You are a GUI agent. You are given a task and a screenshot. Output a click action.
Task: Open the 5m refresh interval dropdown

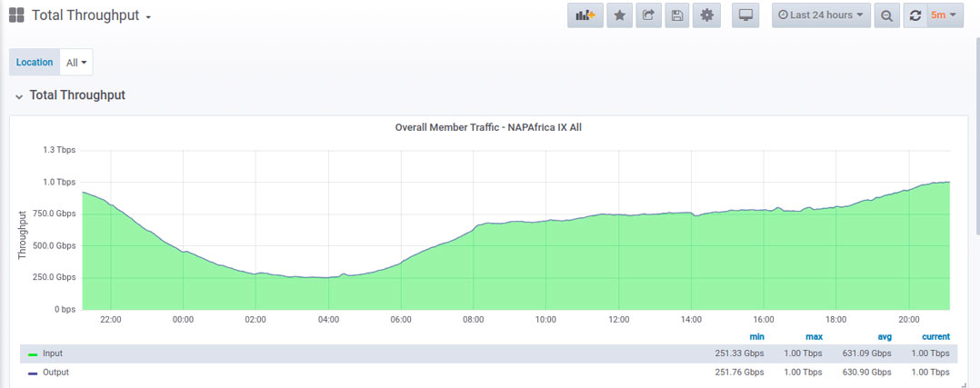pyautogui.click(x=945, y=15)
